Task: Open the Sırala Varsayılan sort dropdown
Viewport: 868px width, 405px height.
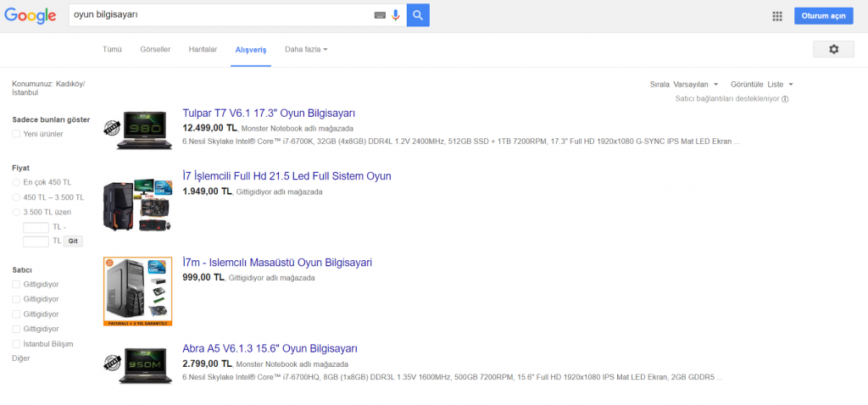Action: click(x=684, y=85)
